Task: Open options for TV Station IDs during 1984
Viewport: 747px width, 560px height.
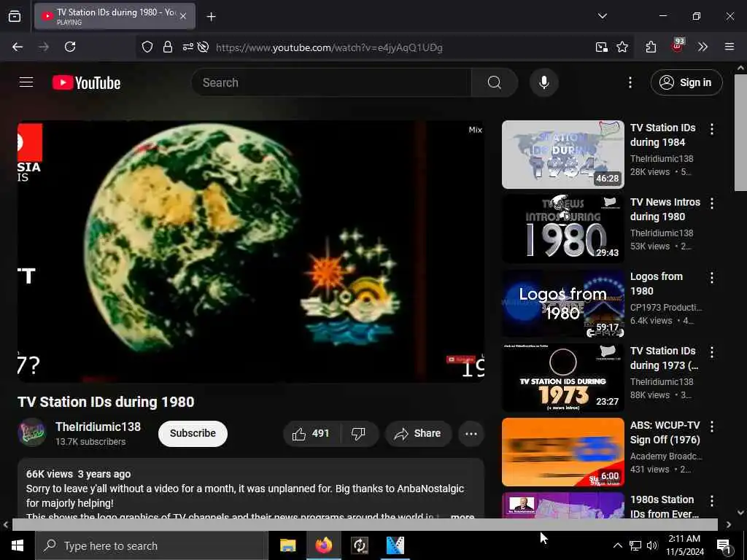Action: pos(712,129)
